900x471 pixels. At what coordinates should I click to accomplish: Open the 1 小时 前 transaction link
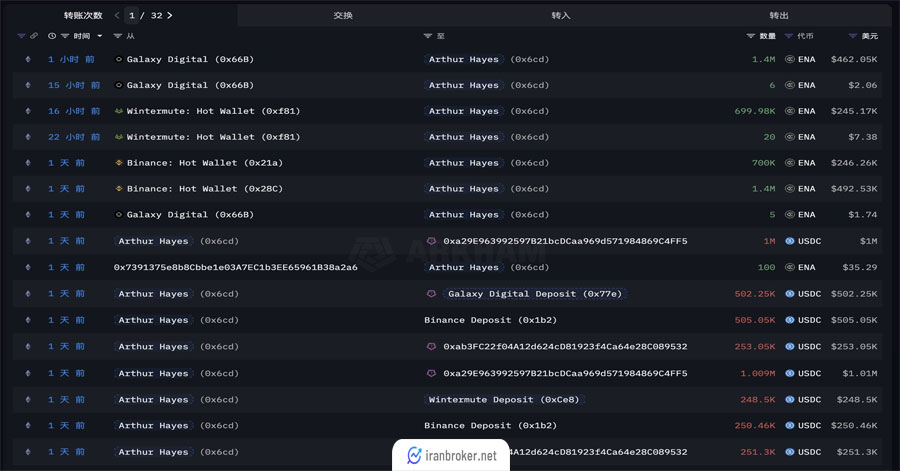71,59
